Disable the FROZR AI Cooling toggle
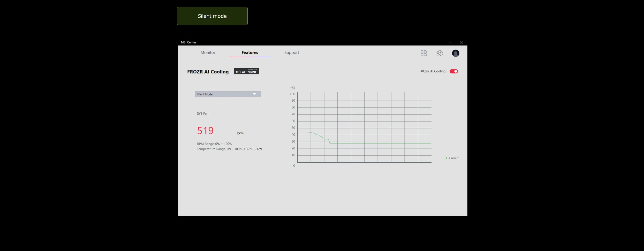Screen dimensions: 644x251 coord(454,71)
